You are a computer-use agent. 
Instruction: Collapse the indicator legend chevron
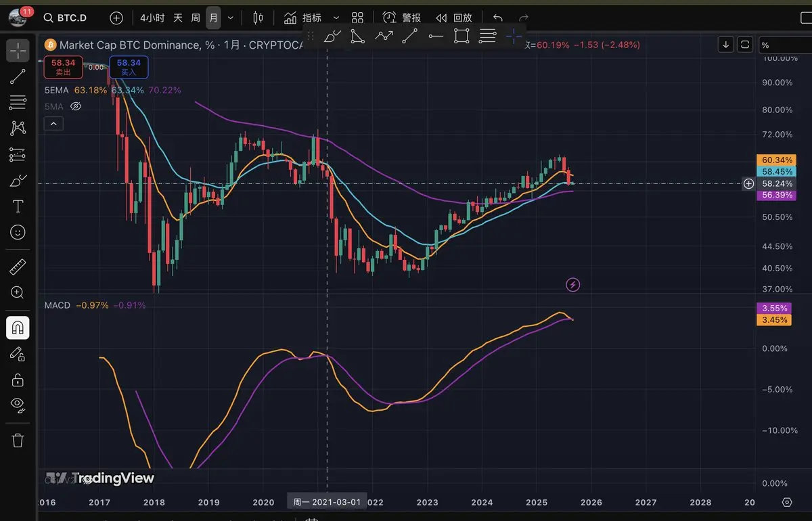tap(53, 123)
